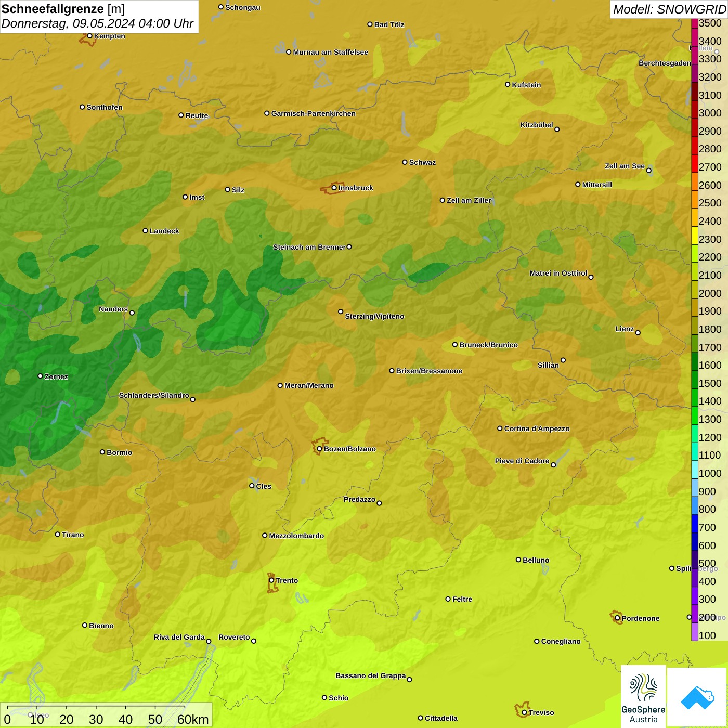The image size is (728, 728).
Task: Click the Schio label
Action: click(x=339, y=698)
